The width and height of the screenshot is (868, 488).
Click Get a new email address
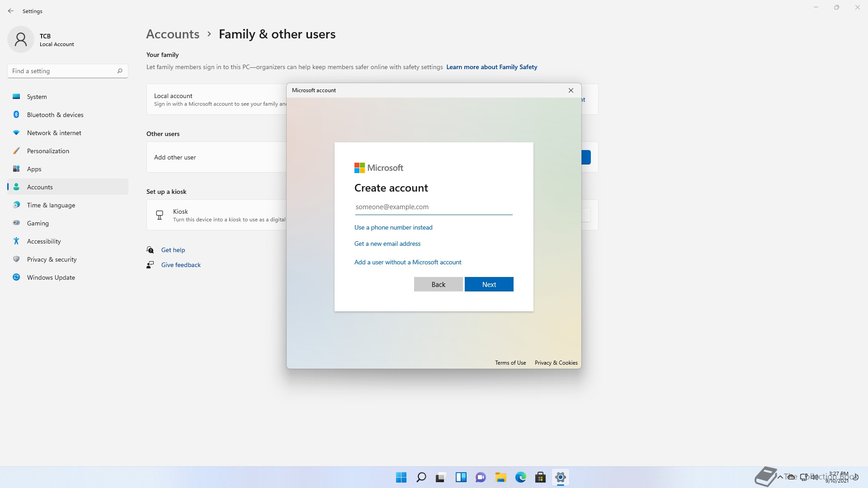pyautogui.click(x=387, y=244)
